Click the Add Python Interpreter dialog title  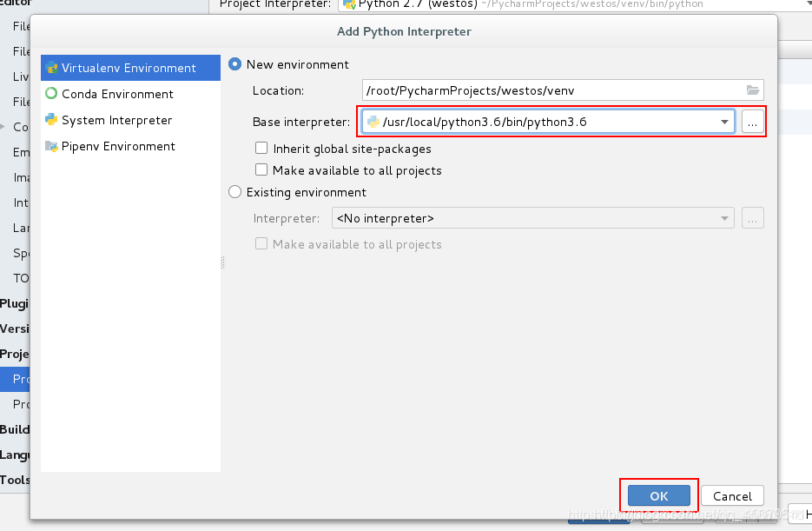[404, 31]
